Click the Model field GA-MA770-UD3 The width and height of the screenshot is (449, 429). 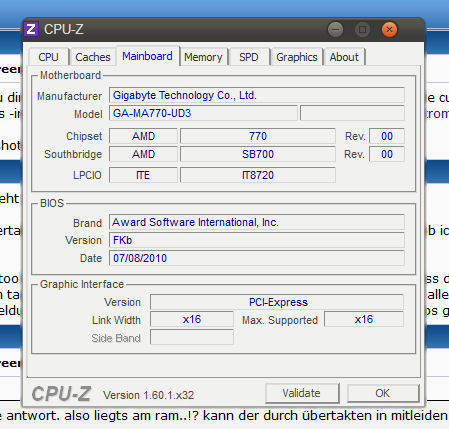(x=203, y=113)
